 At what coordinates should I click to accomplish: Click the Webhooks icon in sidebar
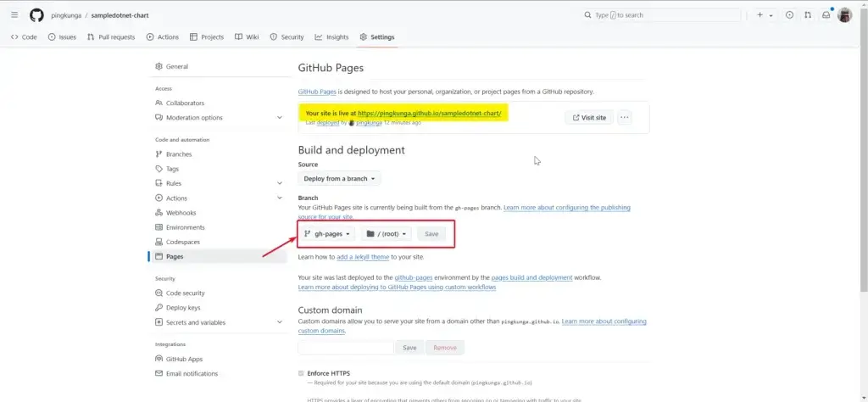click(159, 213)
